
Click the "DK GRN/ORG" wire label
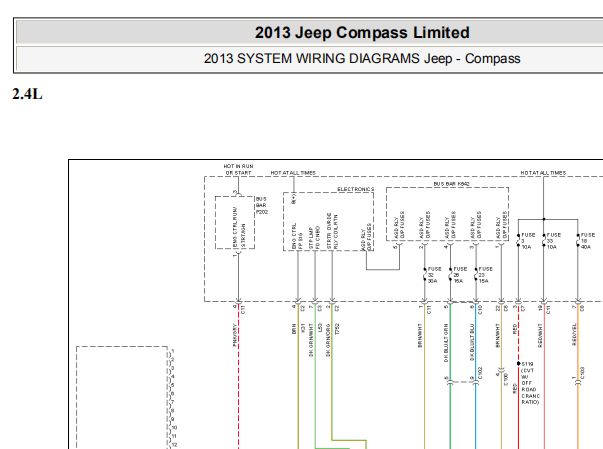[x=328, y=340]
